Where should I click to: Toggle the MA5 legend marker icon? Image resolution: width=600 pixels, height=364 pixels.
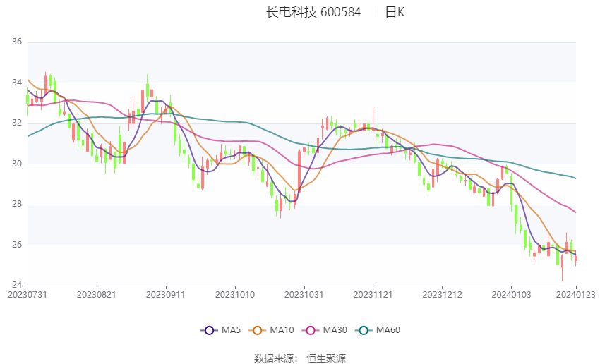[x=209, y=330]
